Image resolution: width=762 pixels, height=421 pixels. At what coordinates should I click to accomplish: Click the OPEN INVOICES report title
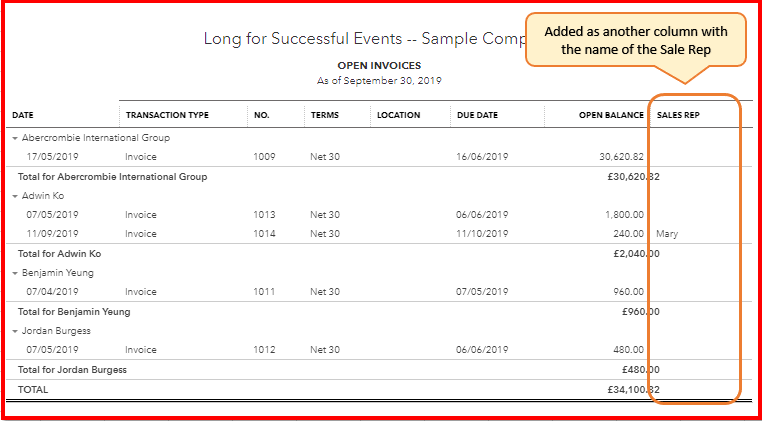tap(380, 65)
